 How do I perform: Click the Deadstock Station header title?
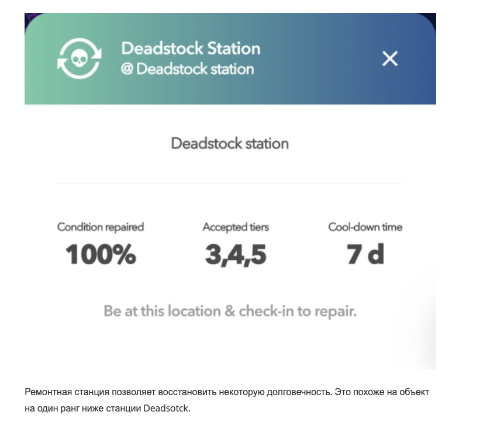(190, 48)
